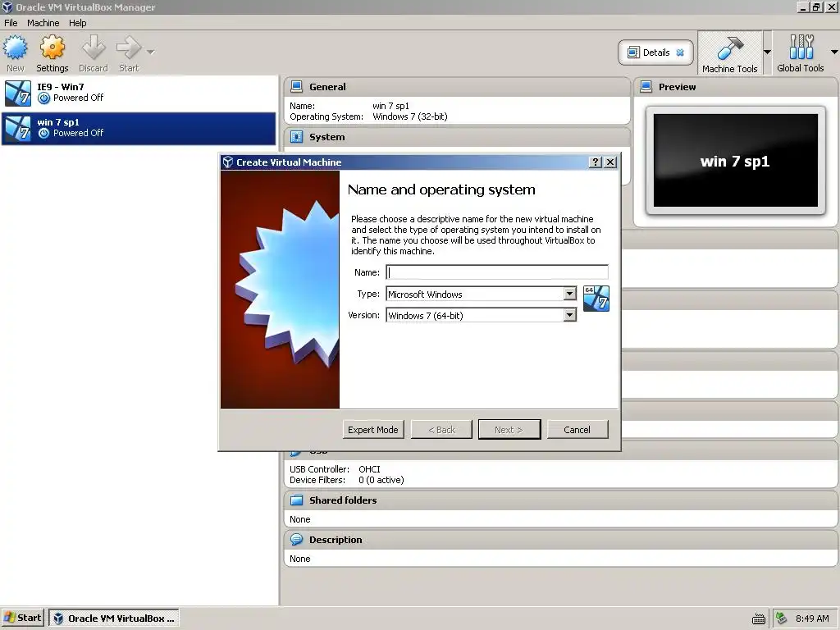Click the Windows 7 64-bit OS badge icon

point(596,299)
